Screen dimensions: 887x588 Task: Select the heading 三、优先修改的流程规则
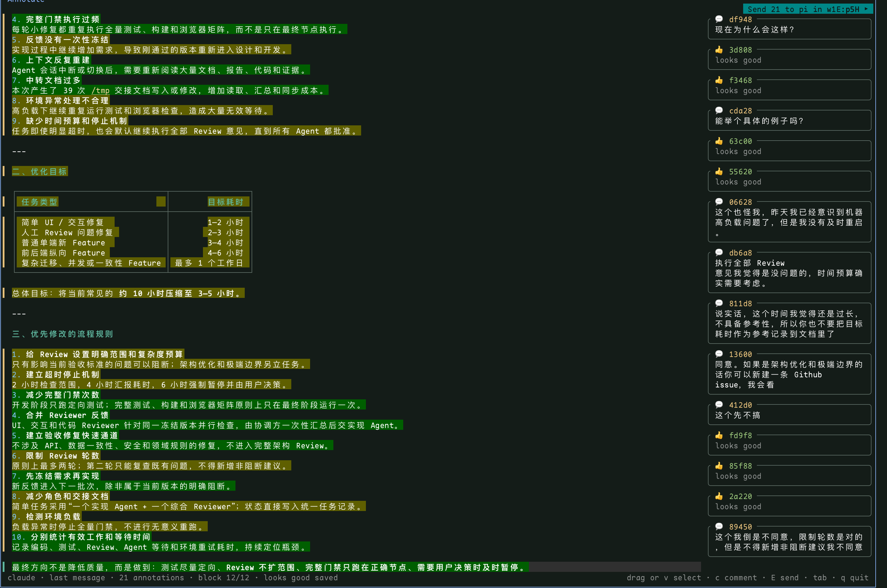click(63, 334)
